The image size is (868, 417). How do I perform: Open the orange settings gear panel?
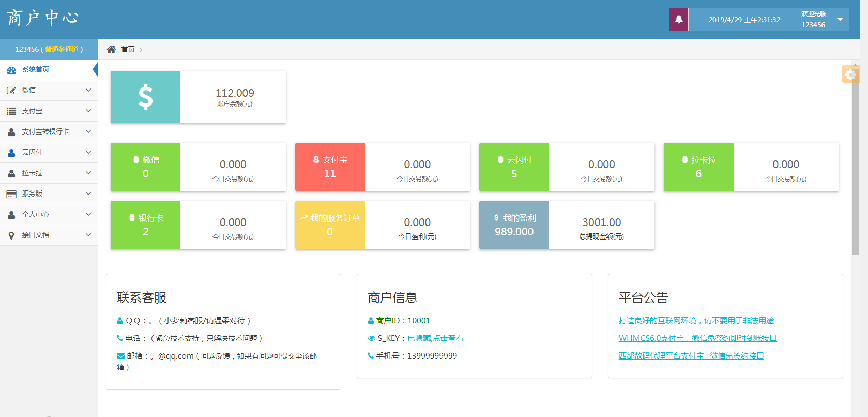[x=849, y=75]
